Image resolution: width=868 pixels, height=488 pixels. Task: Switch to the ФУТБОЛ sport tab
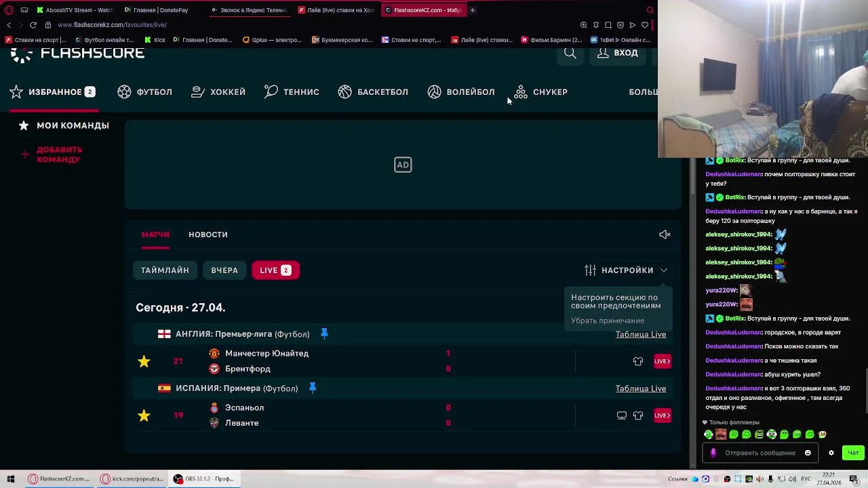click(145, 92)
